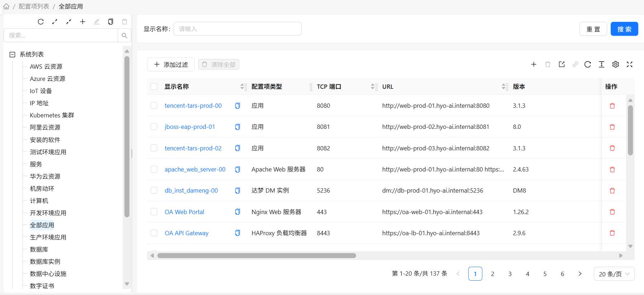Viewport: 644px width, 295px height.
Task: Open the 20 条/页 page size dropdown
Action: click(614, 274)
